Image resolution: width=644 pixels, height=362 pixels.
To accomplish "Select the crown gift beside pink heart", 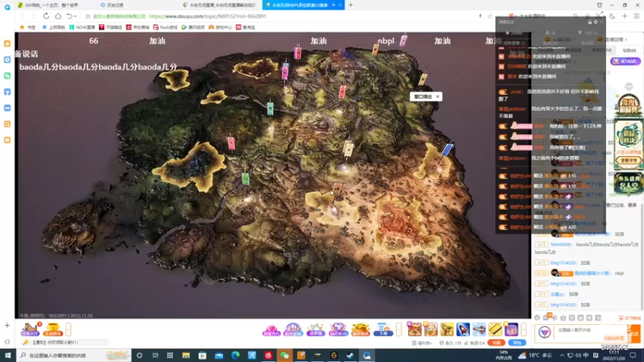I will [293, 330].
